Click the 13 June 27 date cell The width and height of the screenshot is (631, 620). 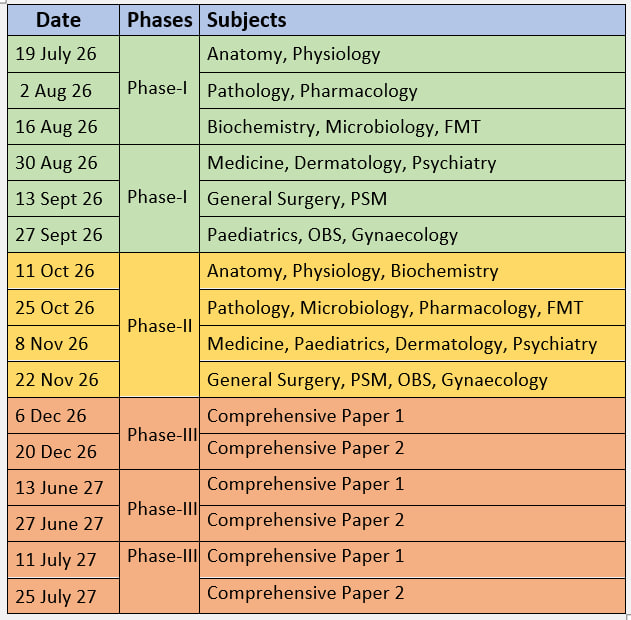(63, 488)
